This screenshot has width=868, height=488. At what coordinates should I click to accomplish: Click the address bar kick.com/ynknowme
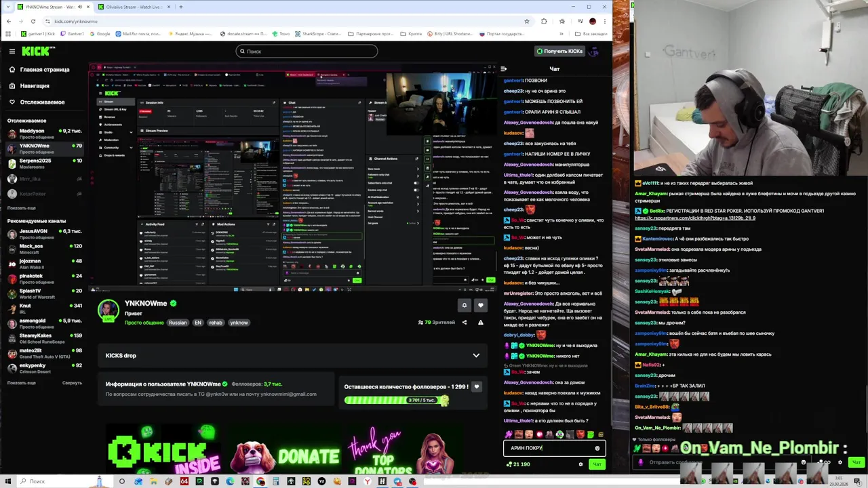coord(76,21)
